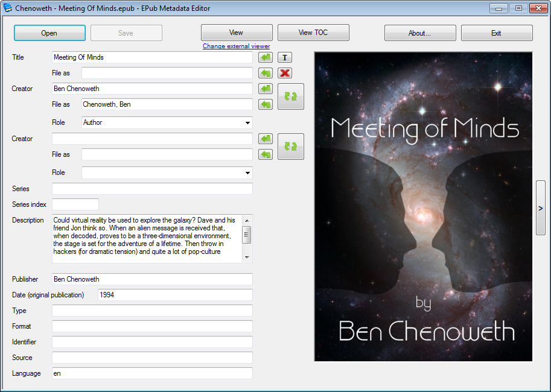Click green arrow beside empty second Creator field

[x=266, y=139]
